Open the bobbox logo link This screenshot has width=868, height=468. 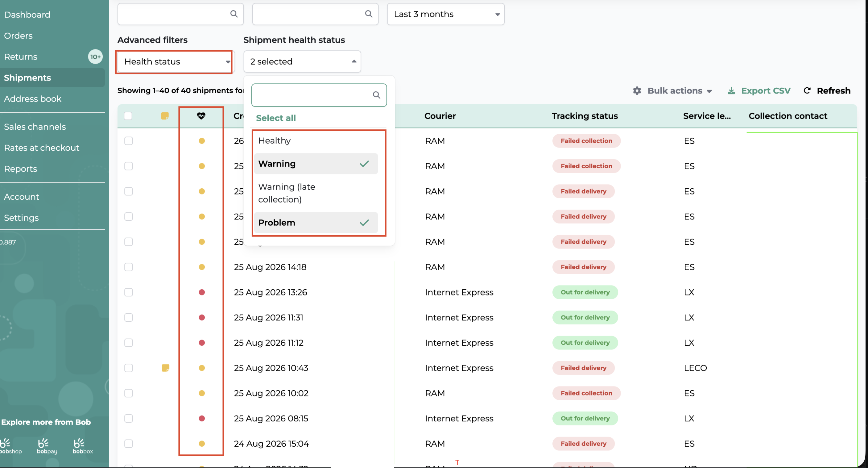[x=83, y=446]
